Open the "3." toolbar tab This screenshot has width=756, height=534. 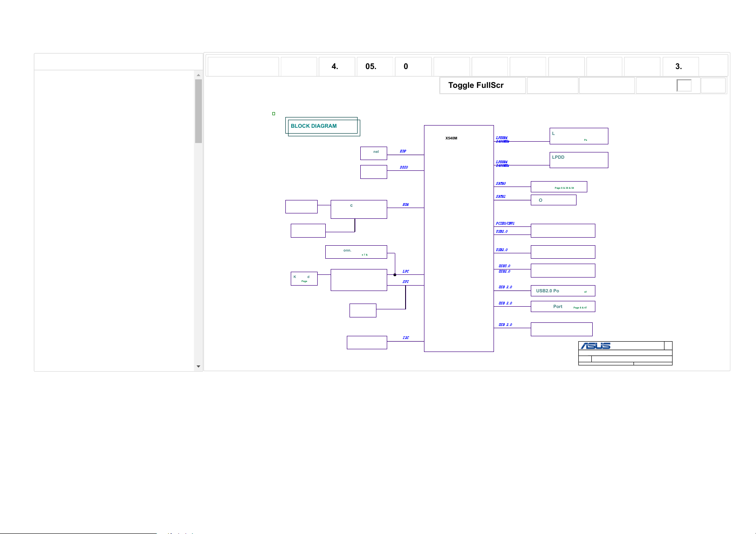[x=680, y=66]
